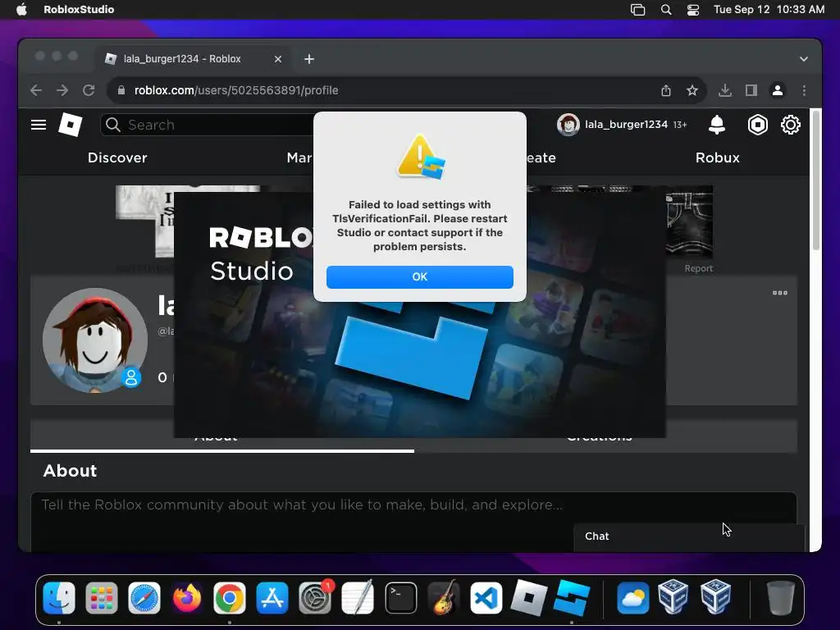The image size is (840, 630).
Task: Bookmark this page with star icon
Action: (692, 90)
